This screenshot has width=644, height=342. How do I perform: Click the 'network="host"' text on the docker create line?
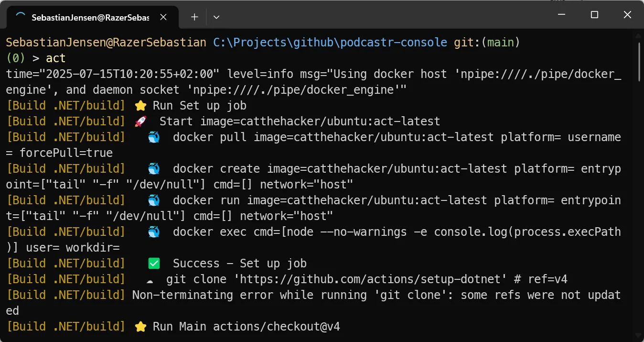(x=306, y=184)
